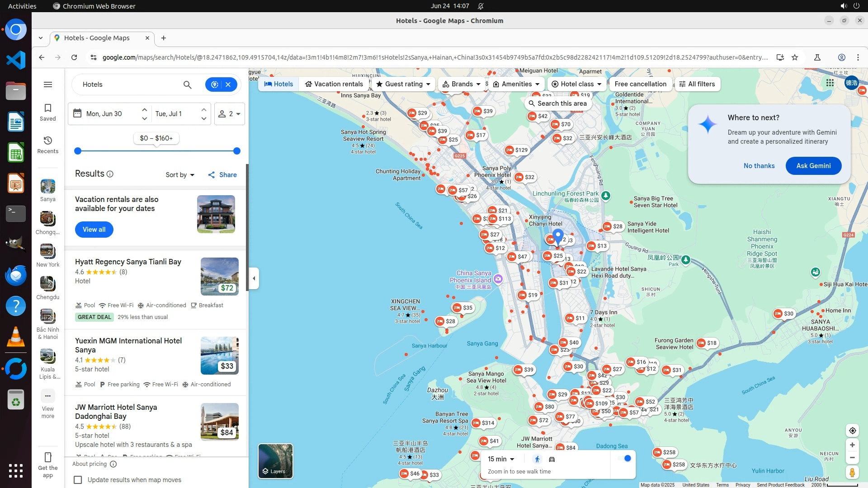Screen dimensions: 868x488
Task: Clear the Hotels search with X
Action: 228,84
